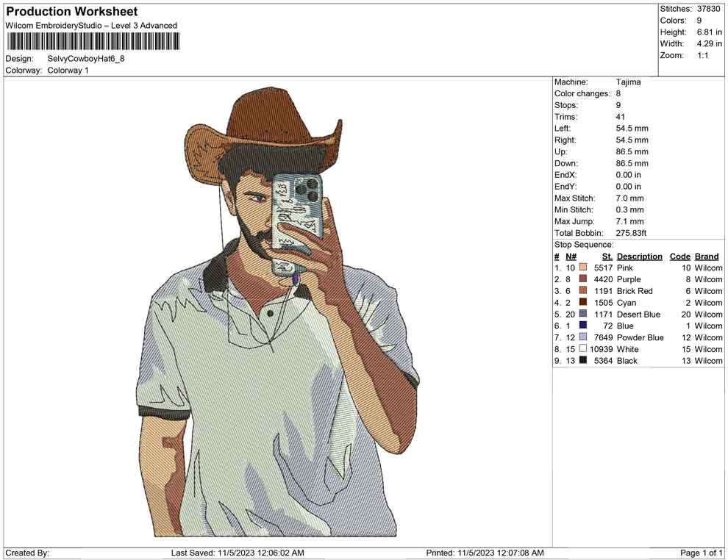This screenshot has height=560, width=728.
Task: Select the Colorway 1 label
Action: click(68, 71)
